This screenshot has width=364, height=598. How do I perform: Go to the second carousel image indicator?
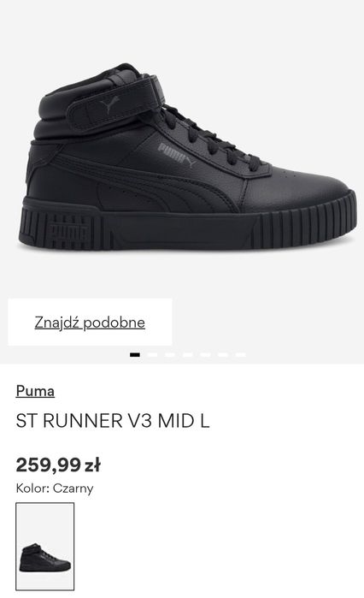pyautogui.click(x=152, y=355)
